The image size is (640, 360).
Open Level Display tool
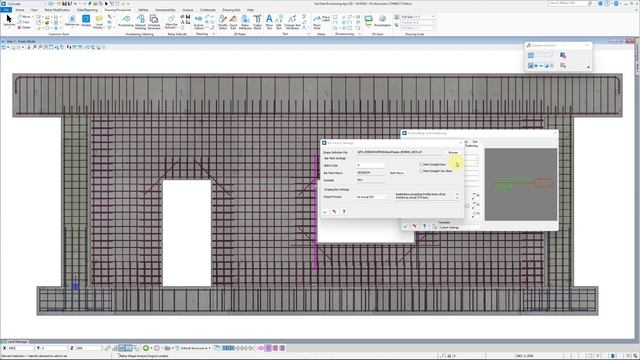tap(99, 21)
